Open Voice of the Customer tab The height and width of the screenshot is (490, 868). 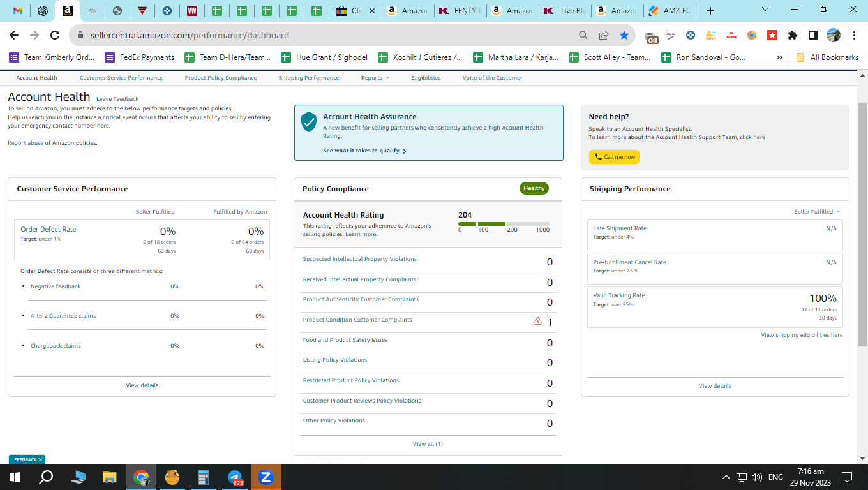tap(493, 78)
